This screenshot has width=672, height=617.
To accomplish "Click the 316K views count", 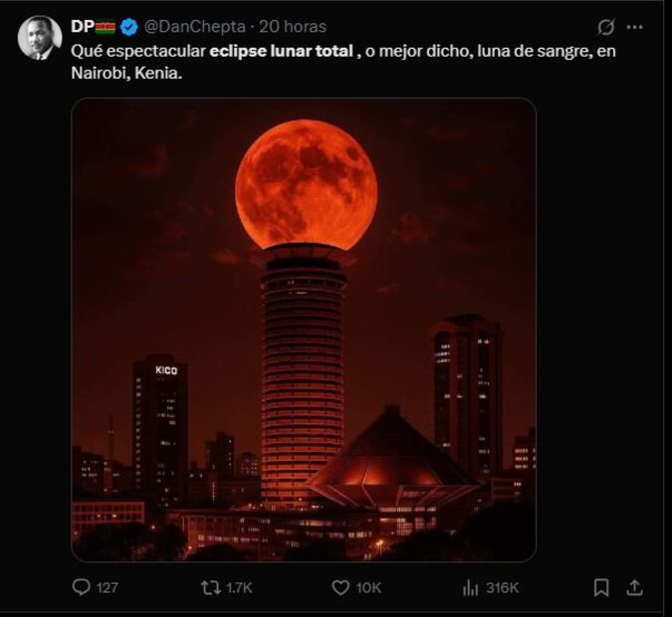I will pos(502,588).
